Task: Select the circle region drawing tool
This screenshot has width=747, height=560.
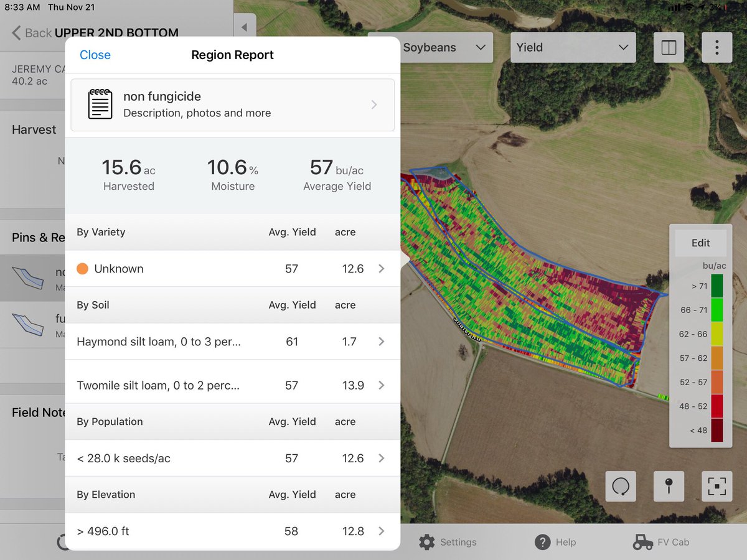Action: [620, 487]
